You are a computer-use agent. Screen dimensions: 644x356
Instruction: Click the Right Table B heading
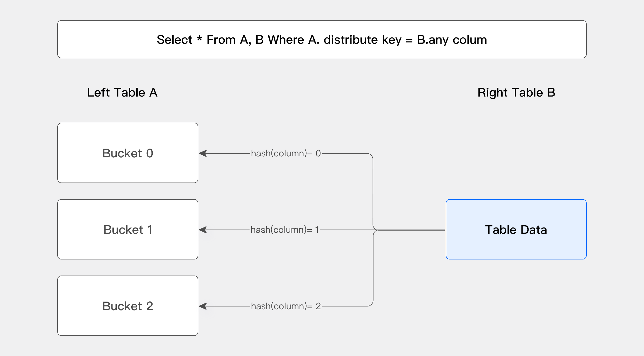click(516, 93)
